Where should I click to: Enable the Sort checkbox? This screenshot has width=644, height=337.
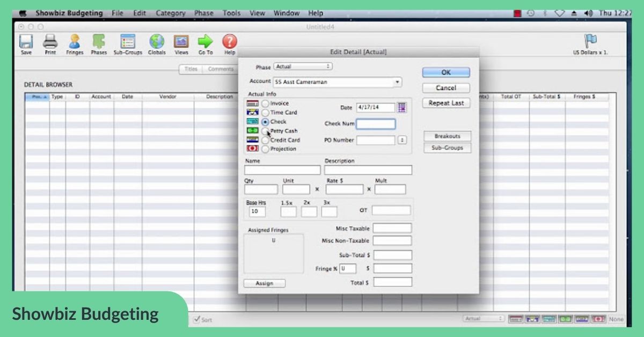tap(196, 319)
